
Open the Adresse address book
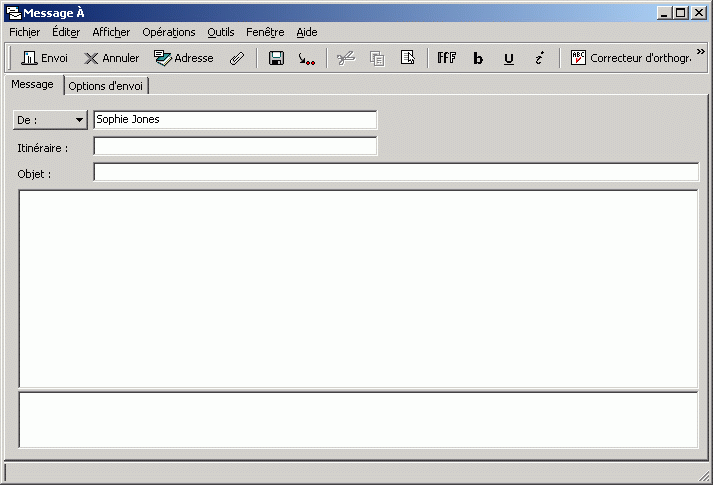pyautogui.click(x=184, y=58)
